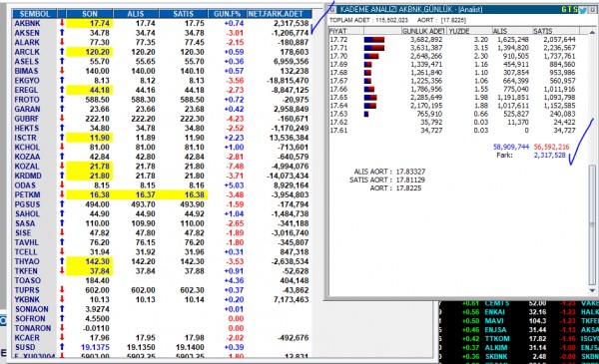Click the 13,536,384 net difference value for ISCTR
Image resolution: width=599 pixels, height=364 pixels.
[289, 138]
